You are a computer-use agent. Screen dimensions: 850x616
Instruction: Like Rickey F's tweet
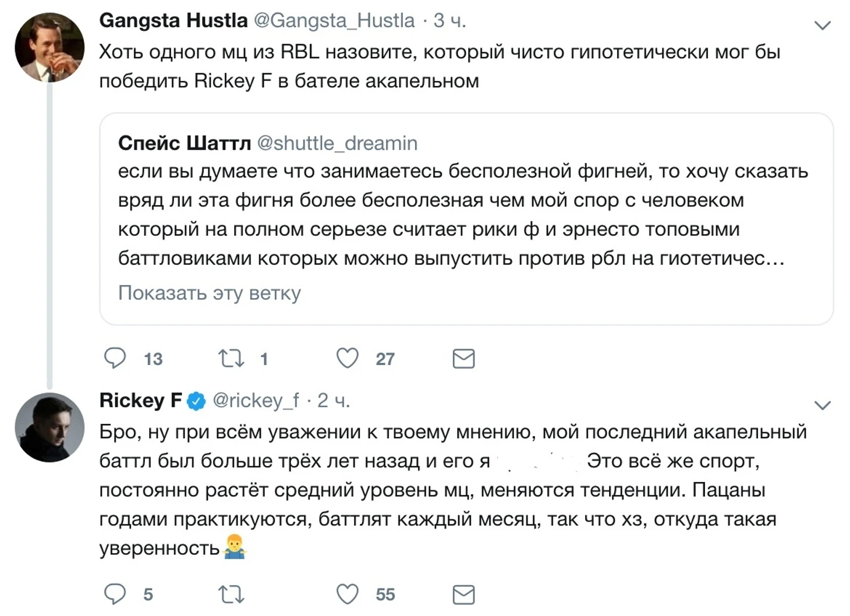(348, 594)
